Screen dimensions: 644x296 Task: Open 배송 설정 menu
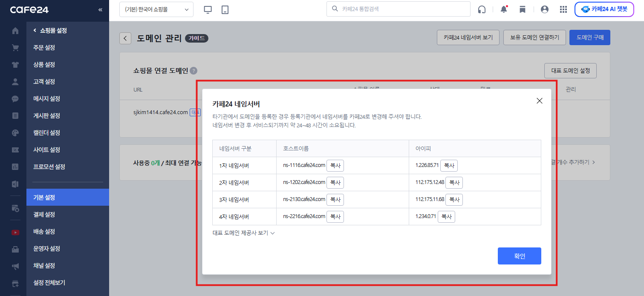(68, 232)
